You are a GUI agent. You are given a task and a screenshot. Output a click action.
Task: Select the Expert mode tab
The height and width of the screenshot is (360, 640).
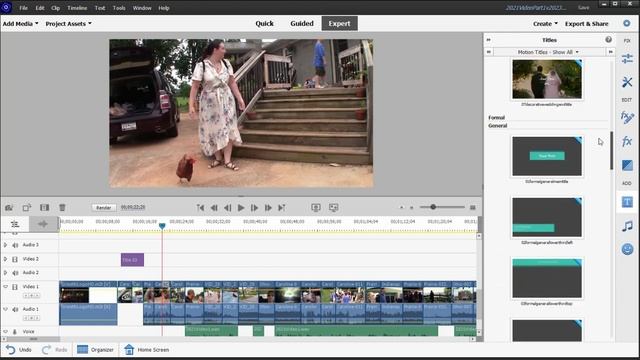tap(340, 24)
